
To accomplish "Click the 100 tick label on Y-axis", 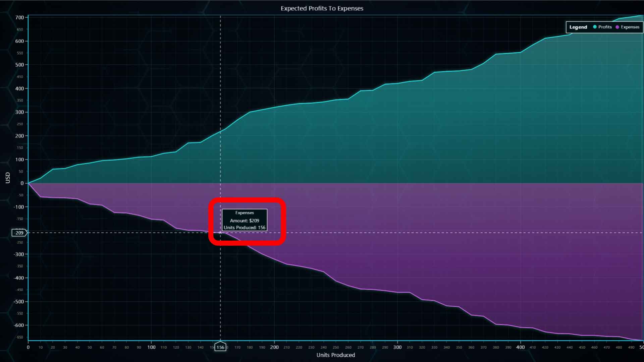I will coord(19,160).
